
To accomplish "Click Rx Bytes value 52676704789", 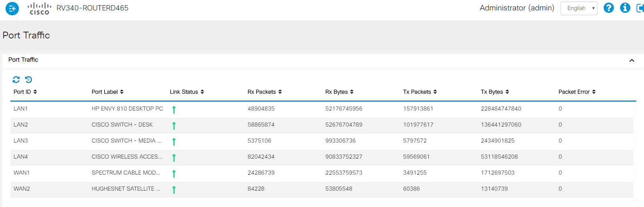I will (344, 125).
